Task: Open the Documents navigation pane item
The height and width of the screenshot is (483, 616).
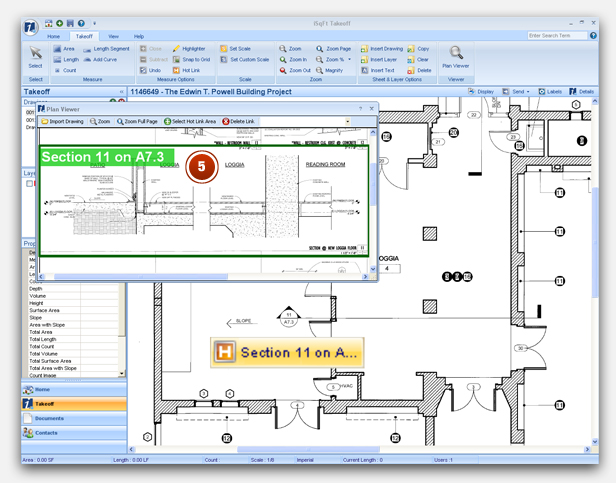Action: [x=74, y=419]
